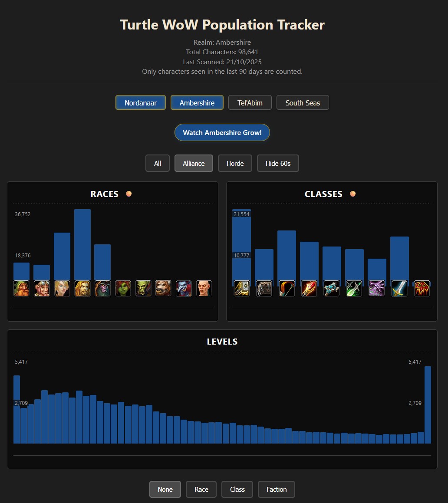The image size is (448, 503).
Task: Select the Human race portrait
Action: click(x=82, y=288)
